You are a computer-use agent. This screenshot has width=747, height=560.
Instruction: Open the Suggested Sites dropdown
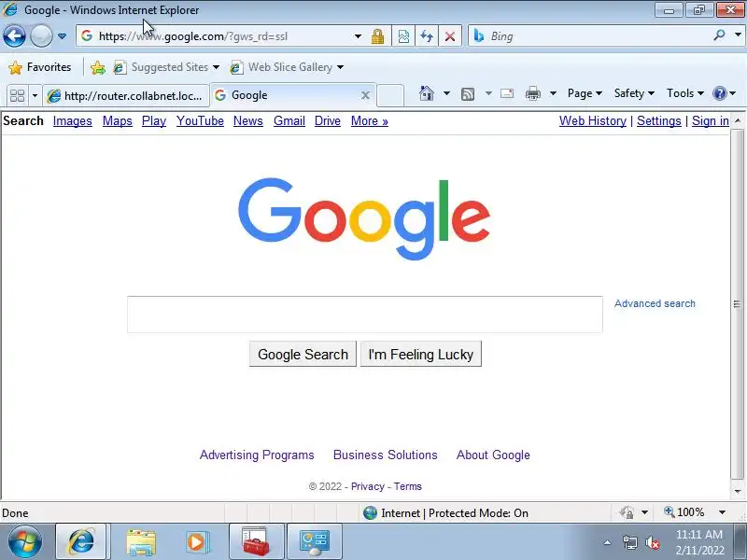pos(166,67)
